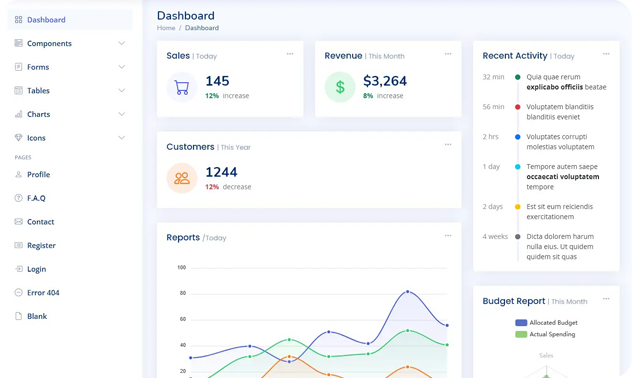Click the green activity dot at 32 min

[x=518, y=77]
